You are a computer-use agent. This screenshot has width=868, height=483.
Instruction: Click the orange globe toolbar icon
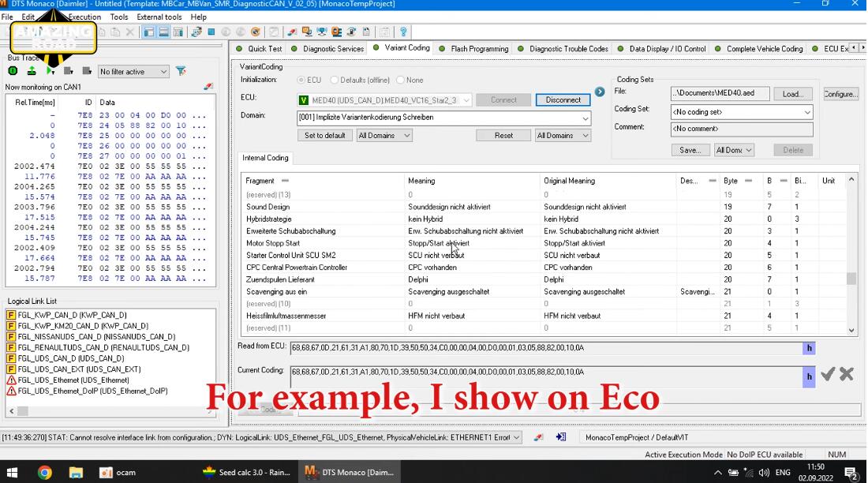click(255, 32)
